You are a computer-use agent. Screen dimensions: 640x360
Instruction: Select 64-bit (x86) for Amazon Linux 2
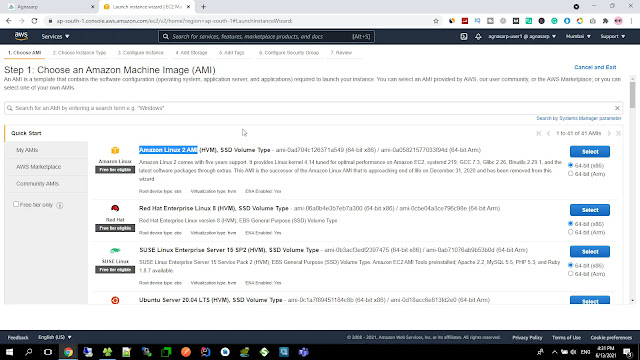(x=571, y=165)
